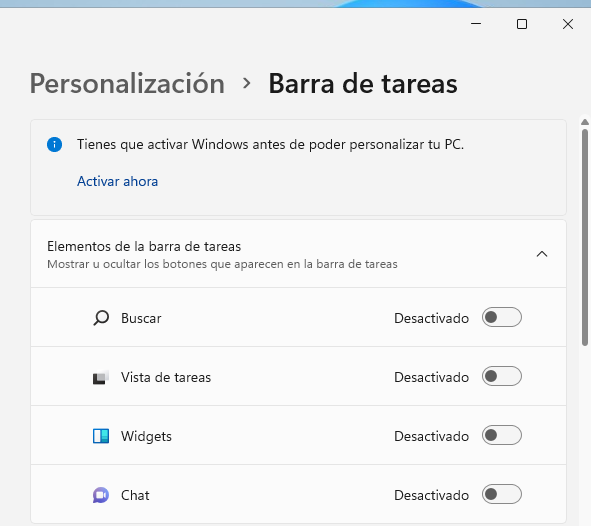Click the Vista de tareas icon
Image resolution: width=591 pixels, height=526 pixels.
click(101, 377)
